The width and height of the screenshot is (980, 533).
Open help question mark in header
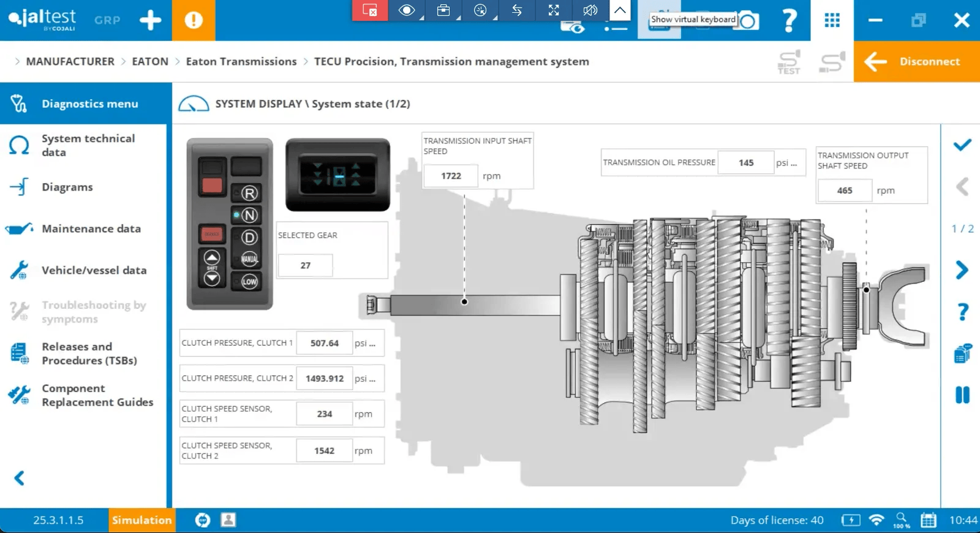790,20
